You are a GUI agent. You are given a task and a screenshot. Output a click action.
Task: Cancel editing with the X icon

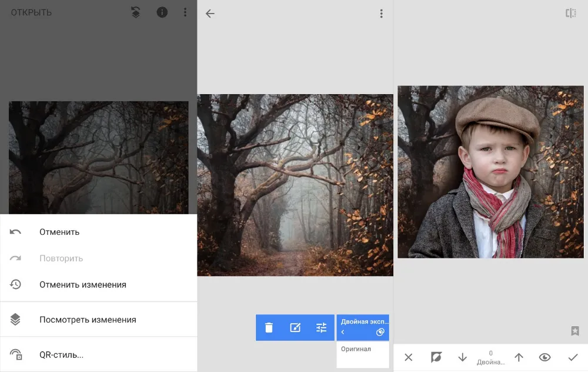(x=409, y=357)
